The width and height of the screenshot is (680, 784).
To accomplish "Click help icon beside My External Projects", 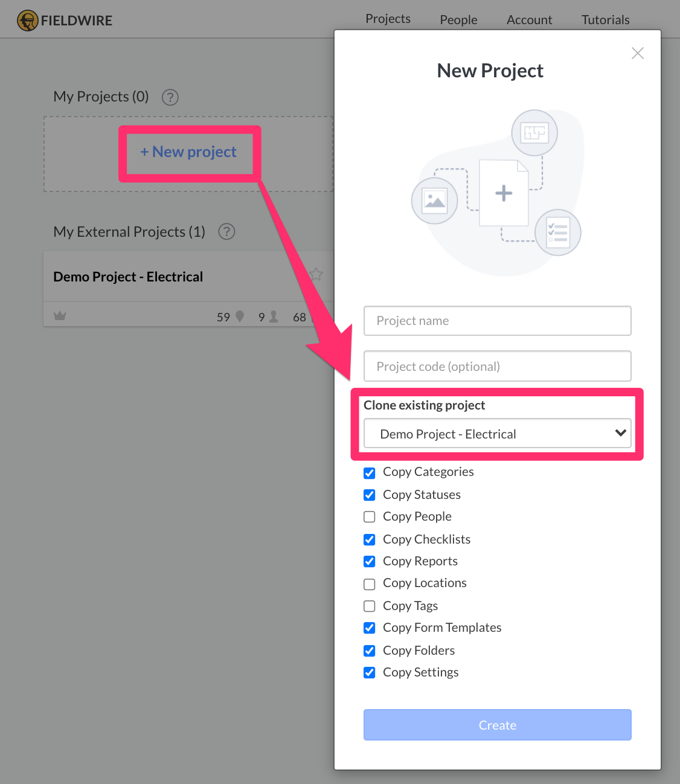I will pos(226,232).
